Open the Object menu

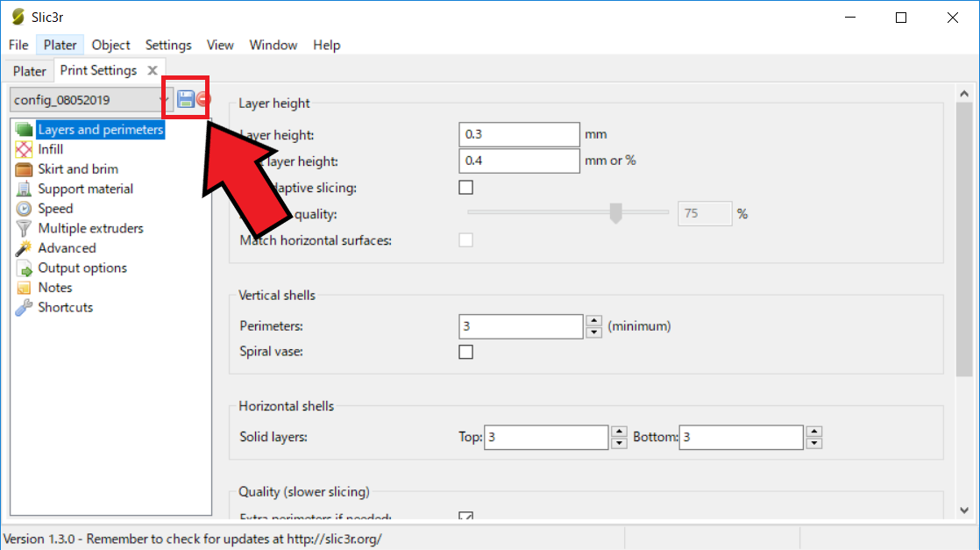coord(110,45)
